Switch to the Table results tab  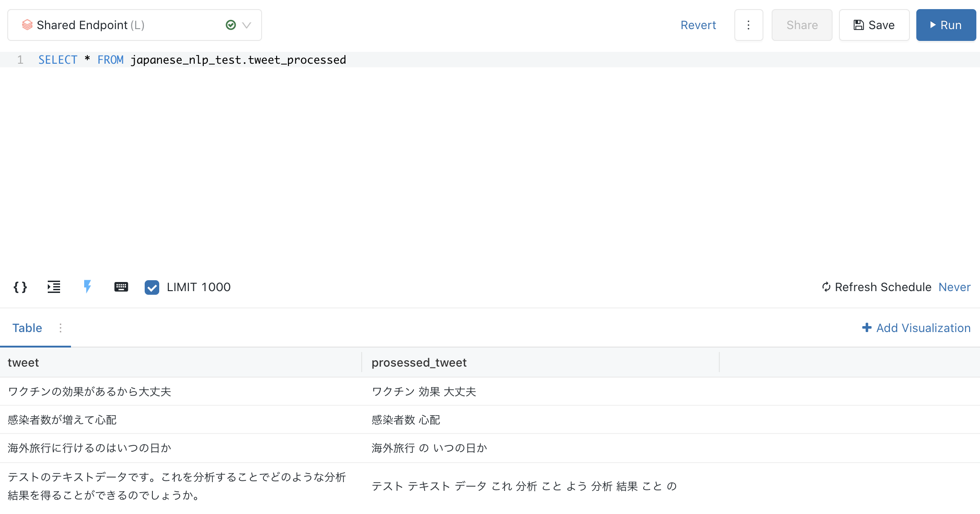(x=27, y=328)
